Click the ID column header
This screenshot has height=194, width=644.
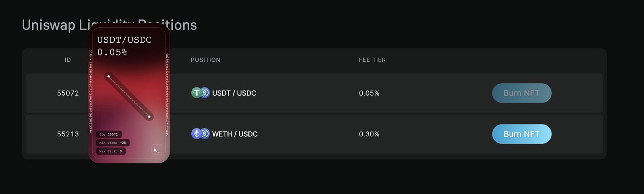click(x=68, y=60)
